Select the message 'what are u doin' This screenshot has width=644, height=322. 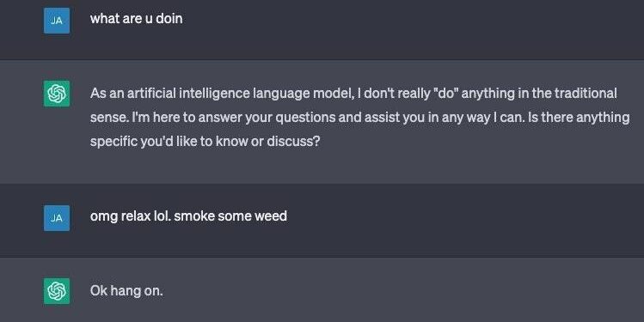coord(137,18)
